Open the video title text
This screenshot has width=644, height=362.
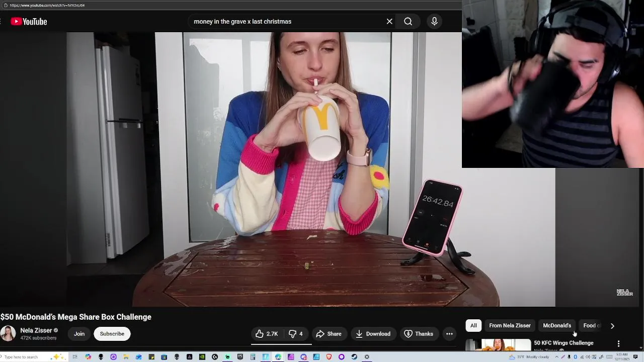click(x=76, y=317)
